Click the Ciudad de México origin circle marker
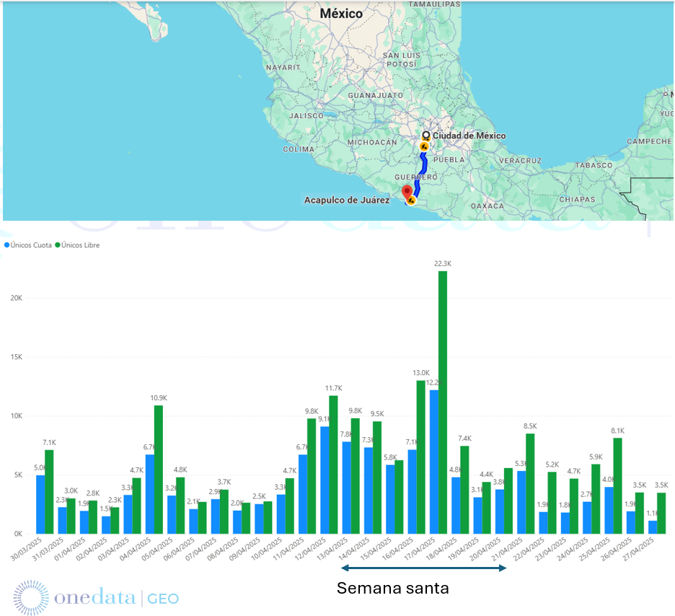Viewport: 675px width, 616px height. click(425, 136)
